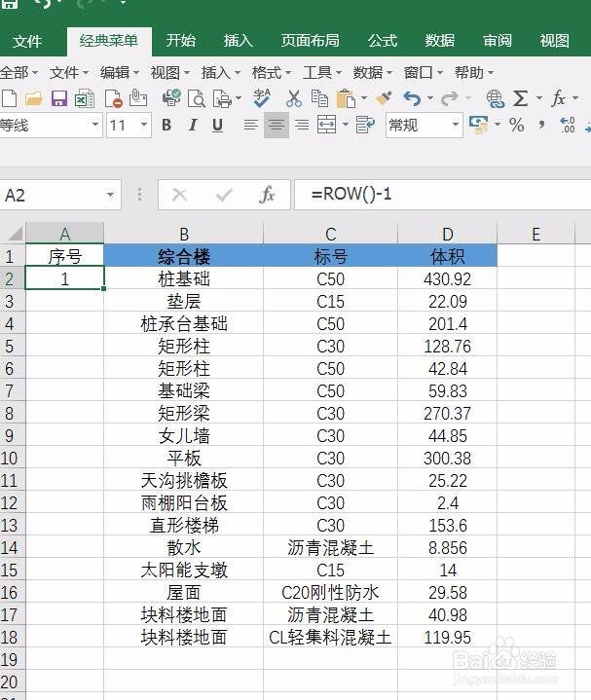Open file using folder icon
Image resolution: width=591 pixels, height=700 pixels.
(x=33, y=98)
